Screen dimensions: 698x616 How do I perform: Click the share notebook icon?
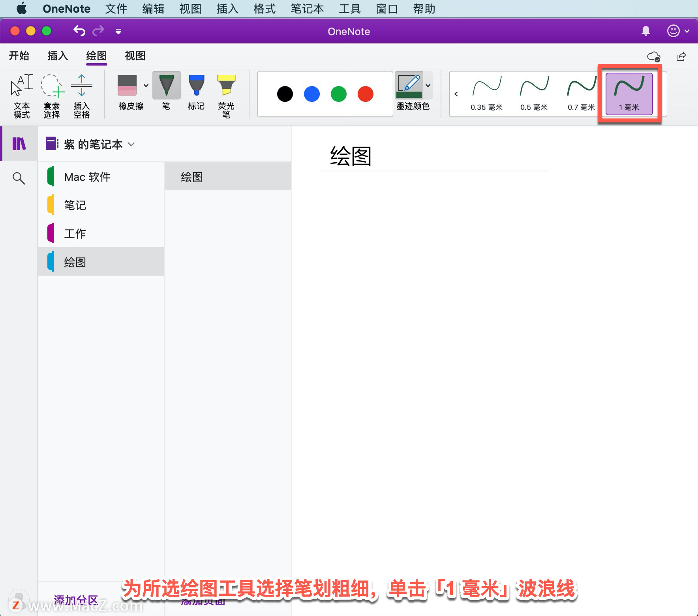click(x=681, y=56)
